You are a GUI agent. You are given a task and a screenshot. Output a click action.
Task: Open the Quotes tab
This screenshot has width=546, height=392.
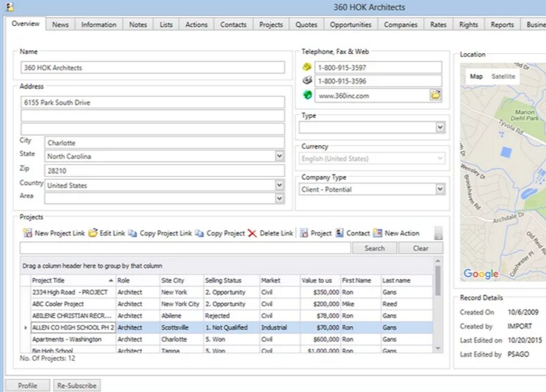click(x=306, y=25)
